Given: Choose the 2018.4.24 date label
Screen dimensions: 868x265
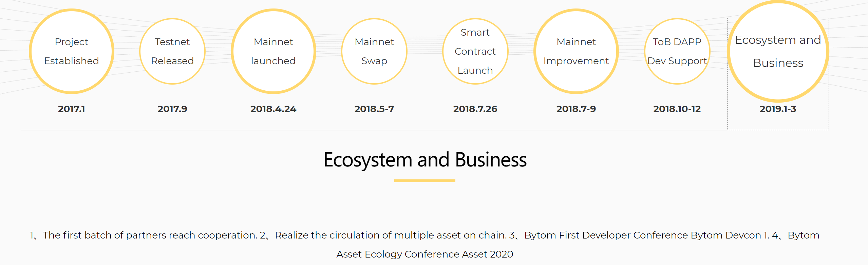Looking at the screenshot, I should point(273,109).
